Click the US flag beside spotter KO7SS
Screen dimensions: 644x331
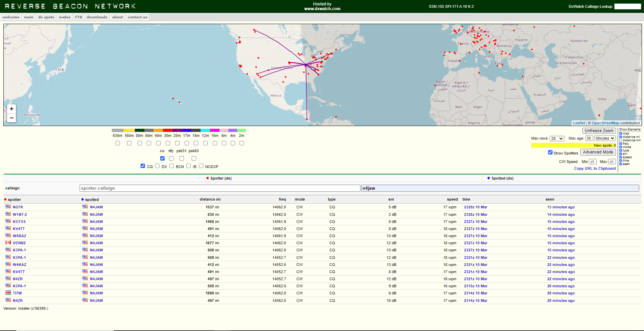pyautogui.click(x=8, y=221)
